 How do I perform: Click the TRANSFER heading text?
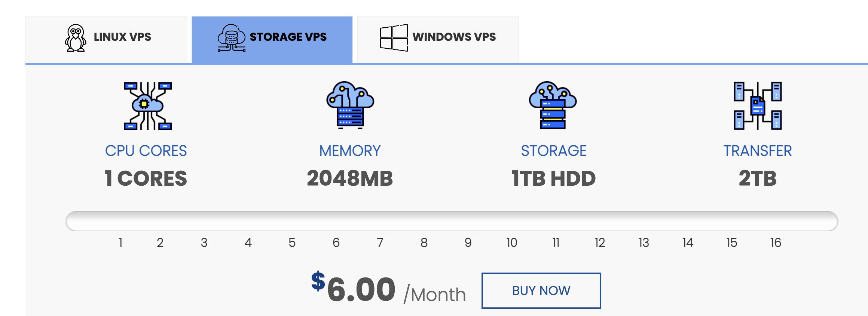pyautogui.click(x=758, y=151)
